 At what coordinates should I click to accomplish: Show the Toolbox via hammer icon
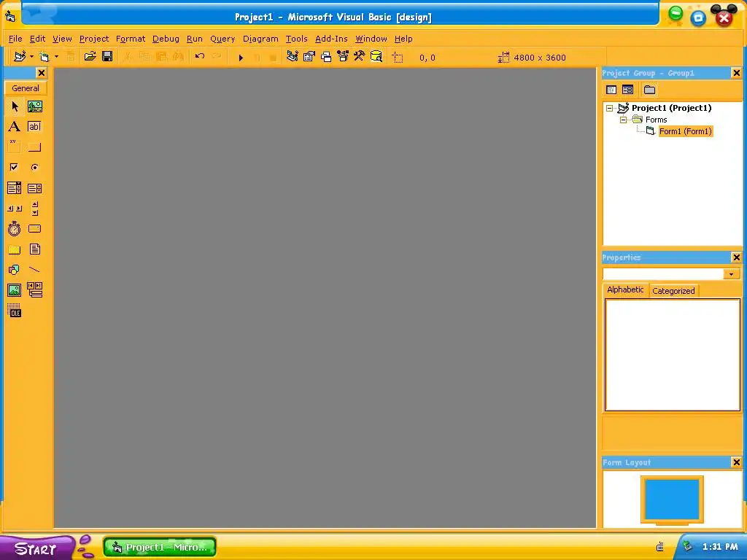click(x=360, y=57)
